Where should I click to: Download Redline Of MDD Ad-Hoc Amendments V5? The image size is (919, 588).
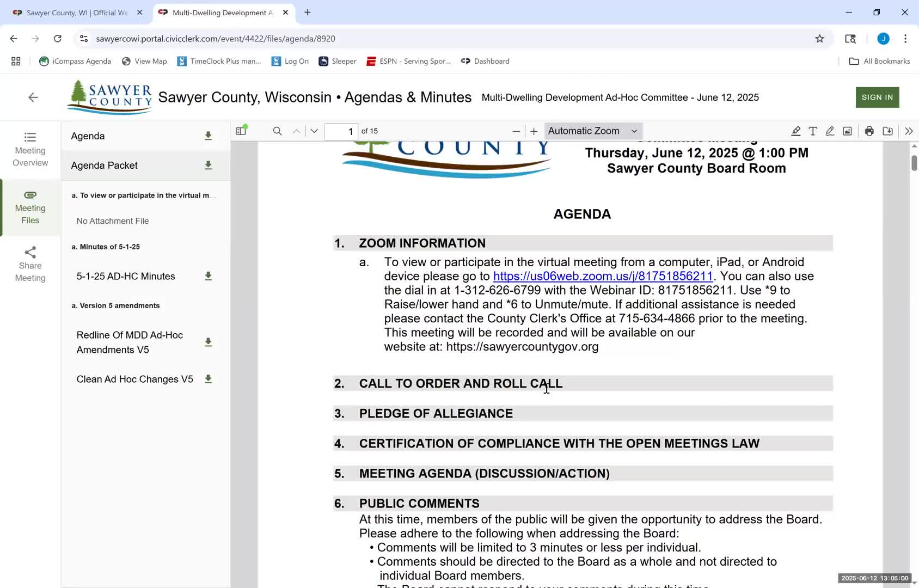(208, 342)
